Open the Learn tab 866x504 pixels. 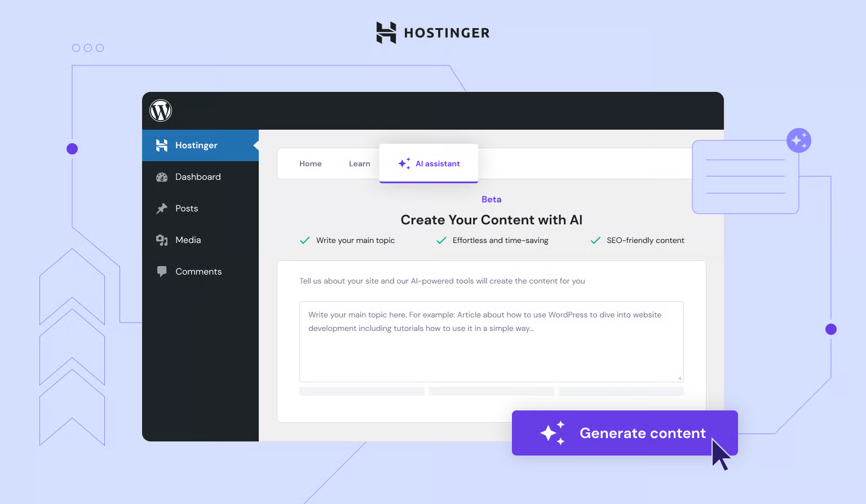[359, 163]
